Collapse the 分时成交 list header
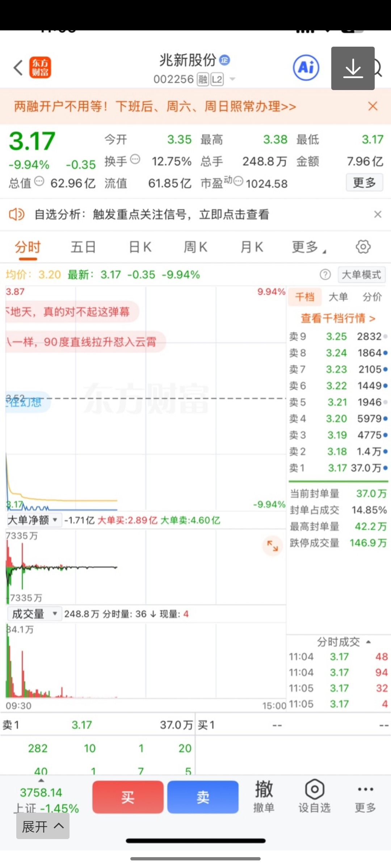 point(344,642)
